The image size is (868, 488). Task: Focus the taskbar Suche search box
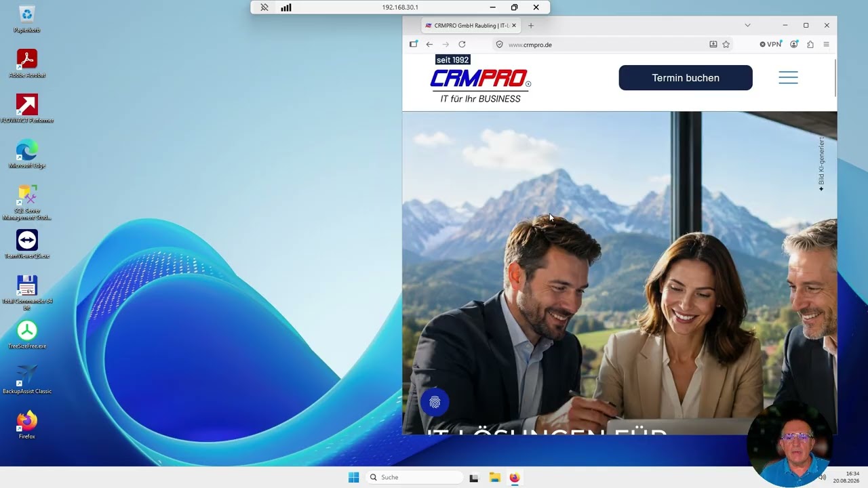point(414,477)
